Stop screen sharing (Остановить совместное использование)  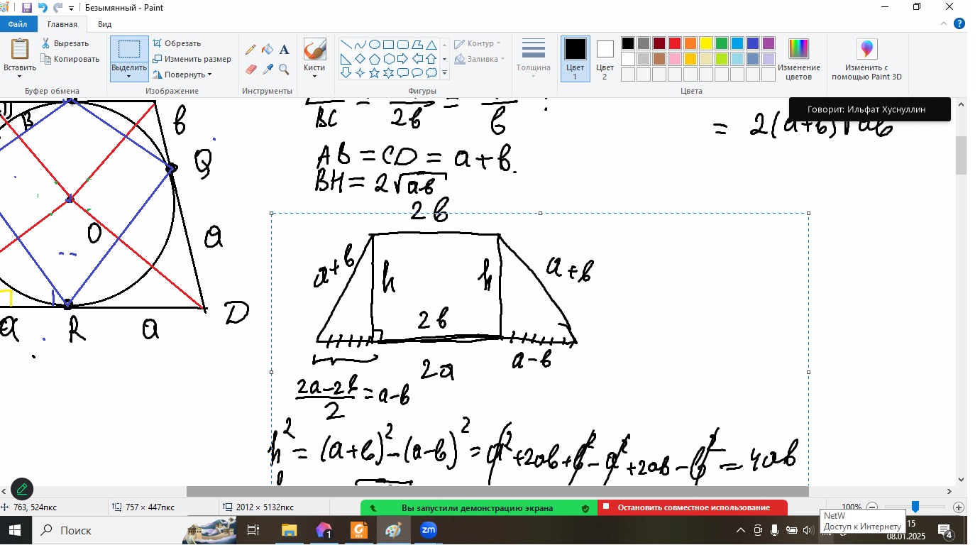coord(693,508)
